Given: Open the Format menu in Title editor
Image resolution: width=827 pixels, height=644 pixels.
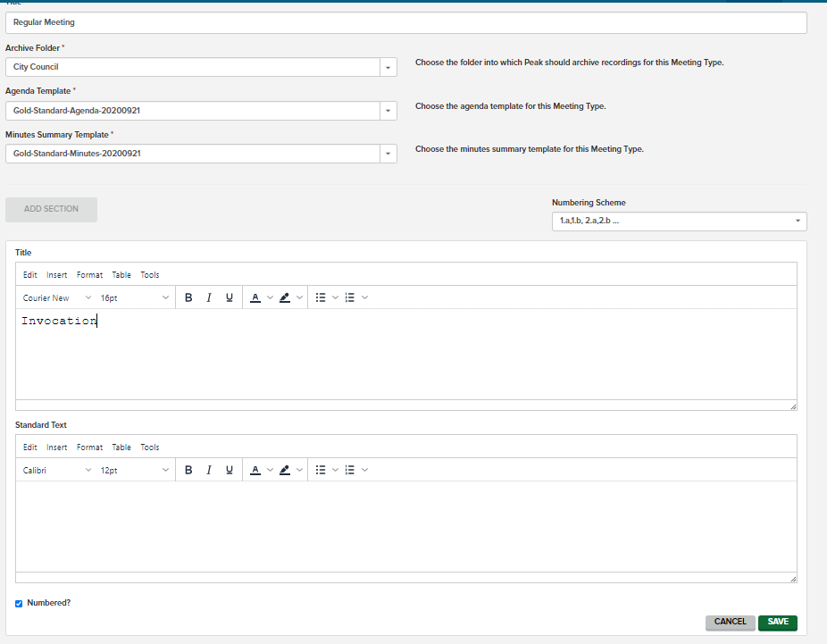Looking at the screenshot, I should [x=89, y=275].
